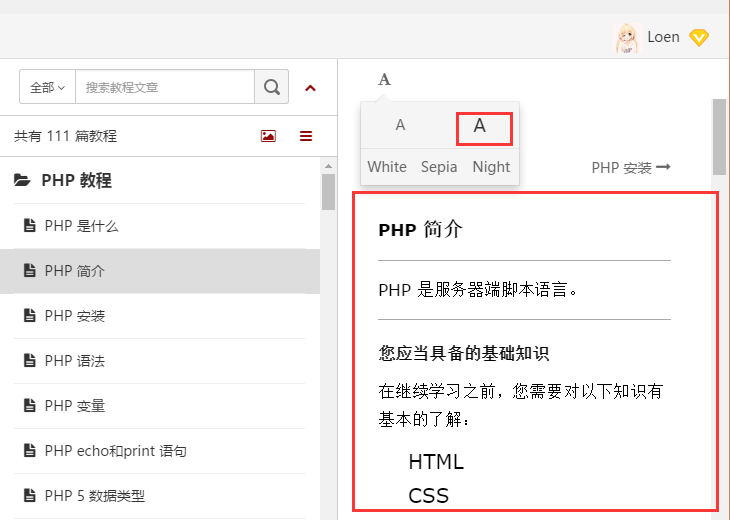This screenshot has width=730, height=520.
Task: Switch to the Sepia theme
Action: coord(439,167)
